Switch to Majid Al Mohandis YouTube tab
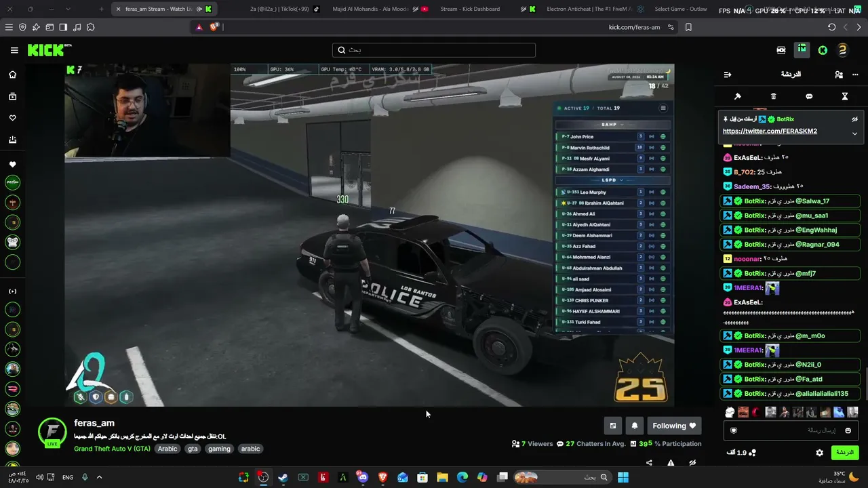This screenshot has width=868, height=488. [x=380, y=9]
